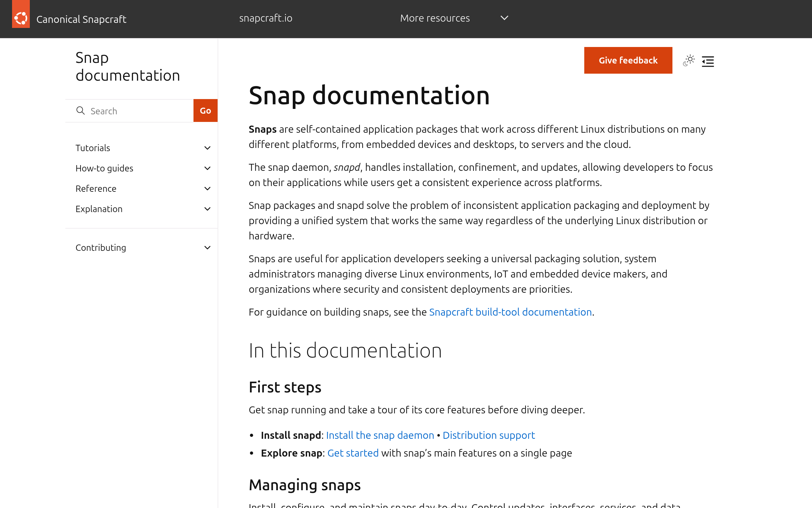Click the Snap documentation sidebar title
The image size is (812, 508).
[x=128, y=67]
